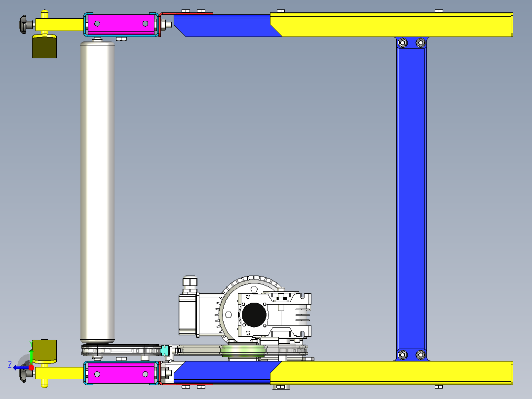Select the motor body left of the gearbox
The width and height of the screenshot is (532, 399).
[200, 315]
